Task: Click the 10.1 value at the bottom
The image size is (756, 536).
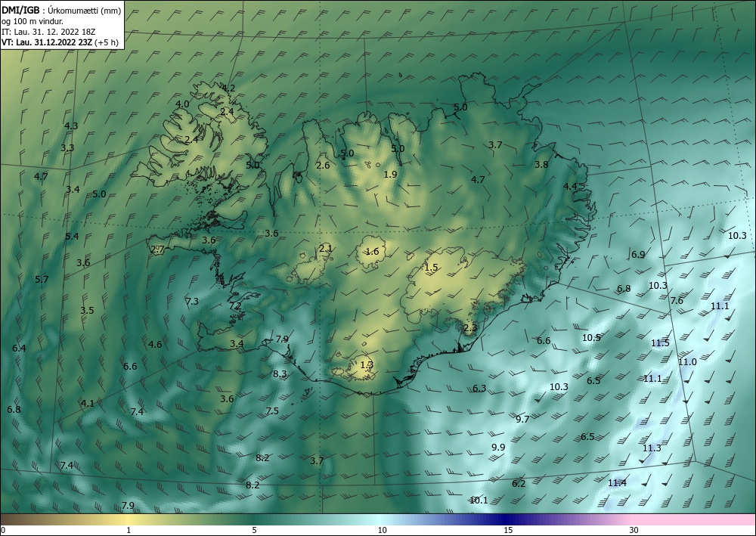Action: [479, 500]
